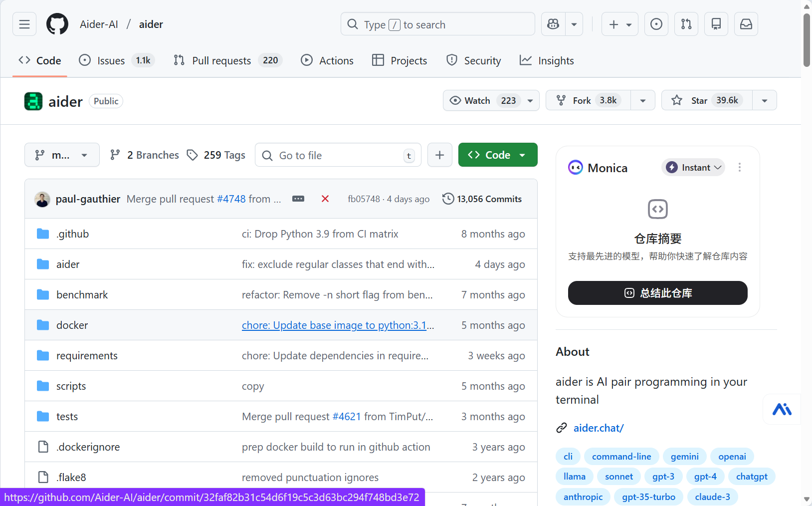Open the Security tab
The image size is (812, 506).
point(473,60)
